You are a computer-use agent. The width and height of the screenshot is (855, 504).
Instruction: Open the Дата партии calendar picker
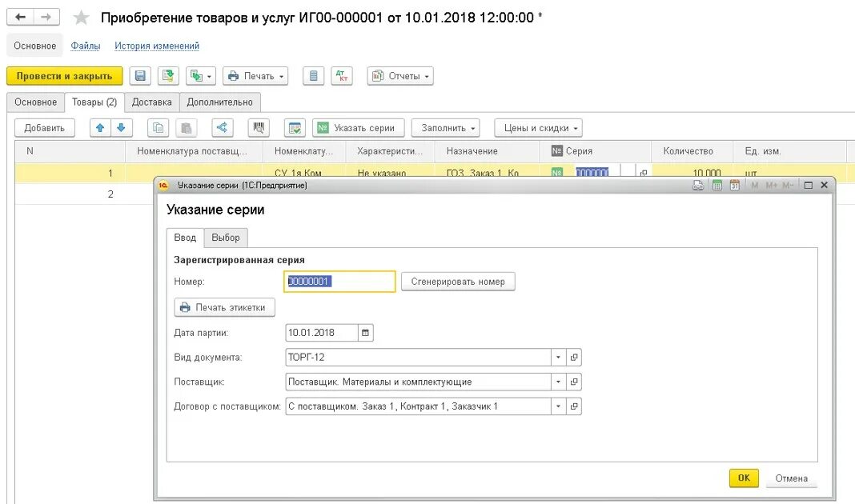pyautogui.click(x=365, y=333)
